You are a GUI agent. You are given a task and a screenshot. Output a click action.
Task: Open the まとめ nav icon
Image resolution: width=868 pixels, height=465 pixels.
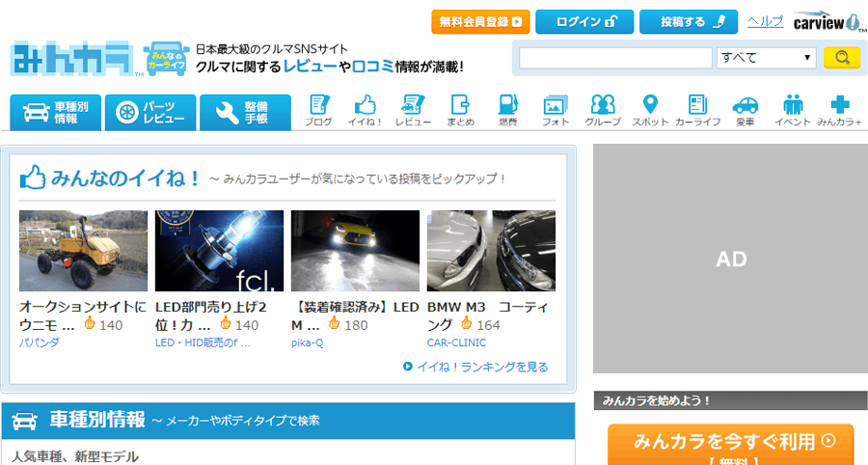point(461,111)
